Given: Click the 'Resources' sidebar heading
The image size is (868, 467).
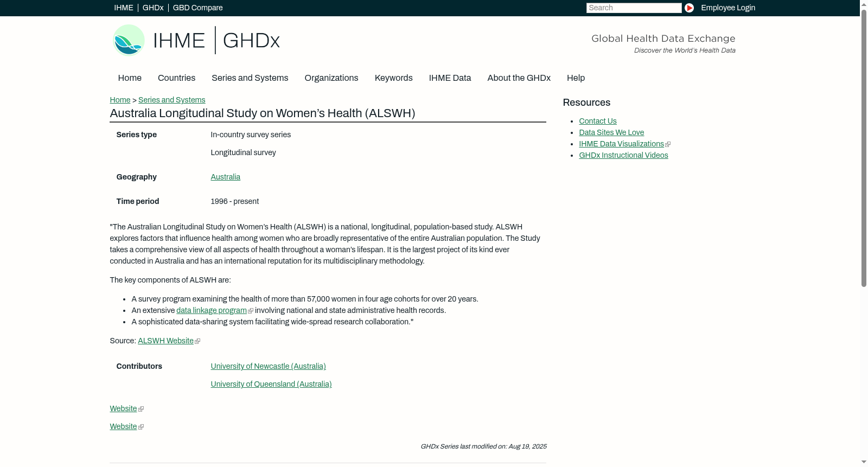Looking at the screenshot, I should pyautogui.click(x=586, y=103).
